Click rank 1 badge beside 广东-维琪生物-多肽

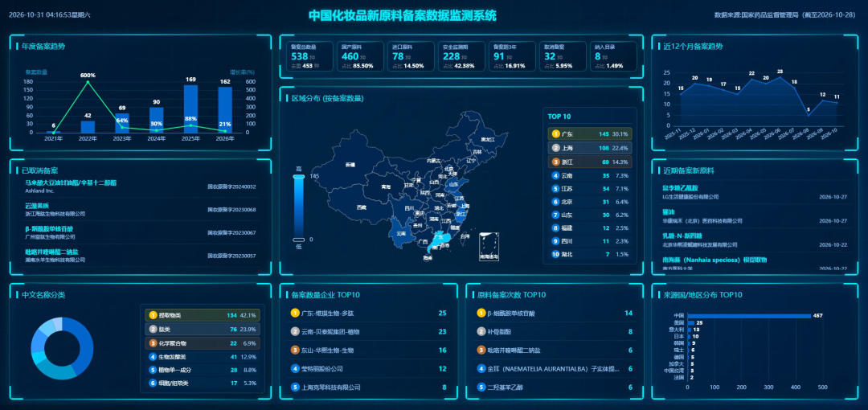[294, 313]
